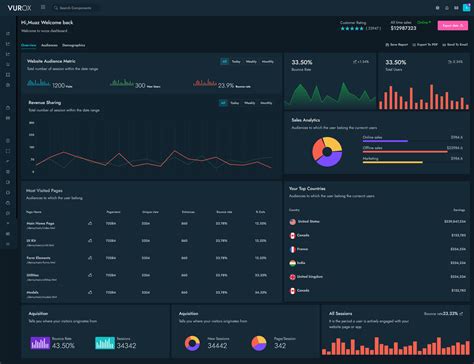
Task: Open the teal profile avatar menu
Action: [x=467, y=8]
